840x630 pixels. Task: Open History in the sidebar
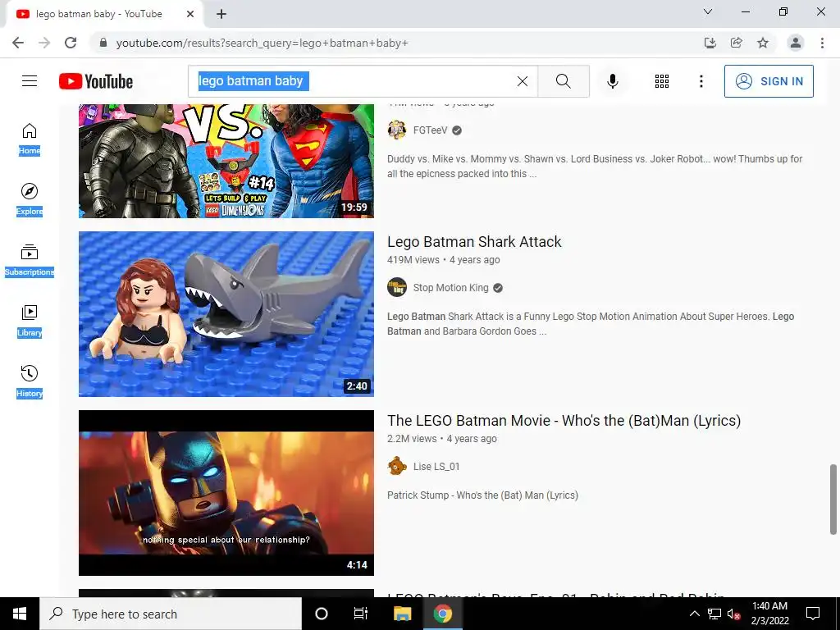[30, 381]
